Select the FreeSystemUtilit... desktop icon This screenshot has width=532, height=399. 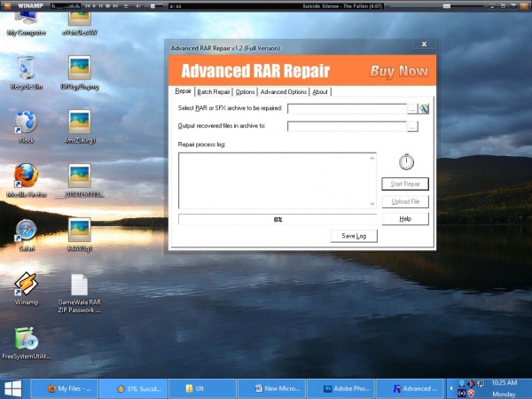click(26, 342)
